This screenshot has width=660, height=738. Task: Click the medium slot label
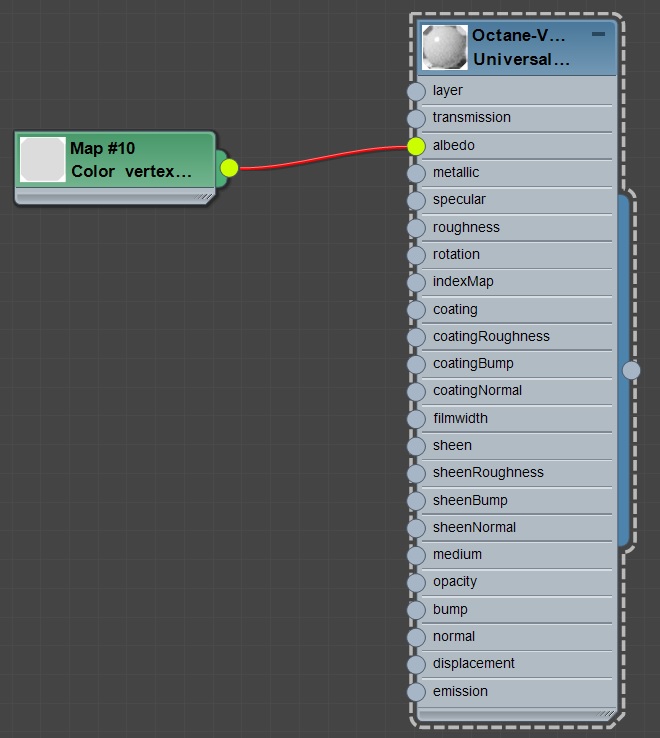(457, 554)
